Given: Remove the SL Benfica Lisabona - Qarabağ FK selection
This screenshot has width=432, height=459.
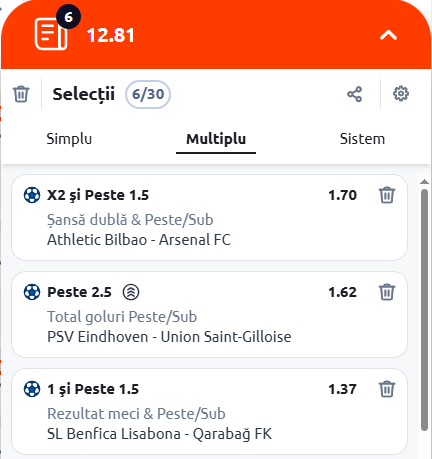Looking at the screenshot, I should point(387,389).
